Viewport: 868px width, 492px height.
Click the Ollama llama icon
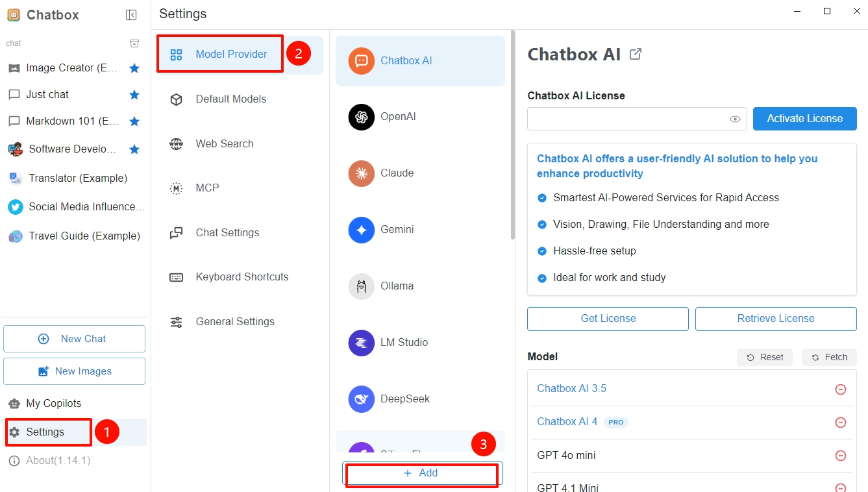pyautogui.click(x=362, y=286)
